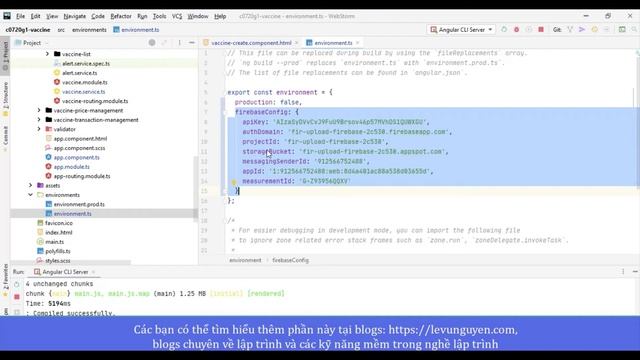Click the rerun icon in Run panel

[x=17, y=284]
